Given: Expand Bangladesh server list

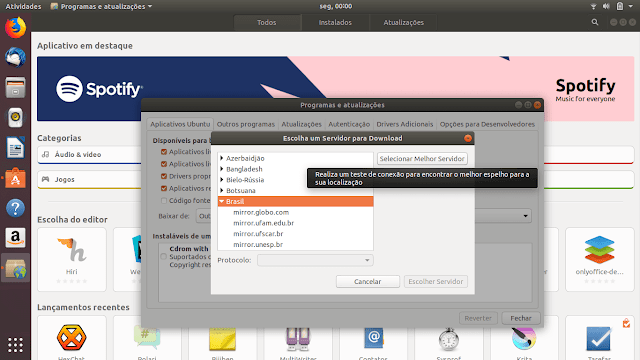Looking at the screenshot, I should click(x=222, y=169).
